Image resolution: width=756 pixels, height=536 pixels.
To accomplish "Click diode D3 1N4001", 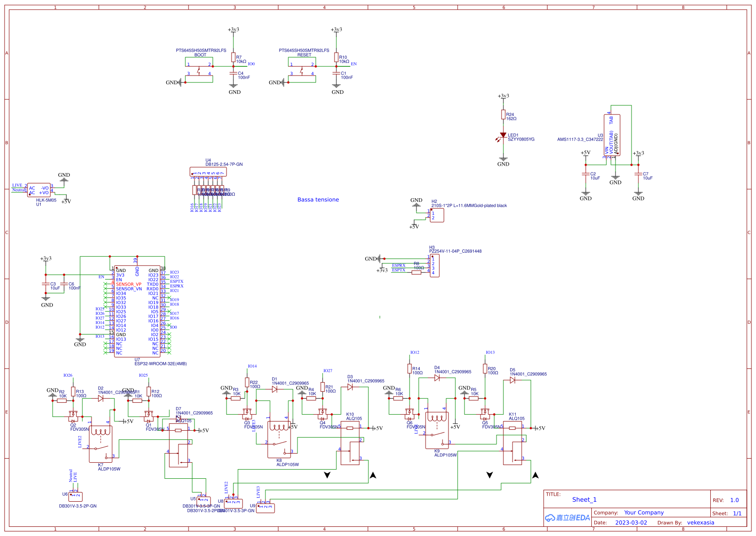I will pyautogui.click(x=350, y=387).
